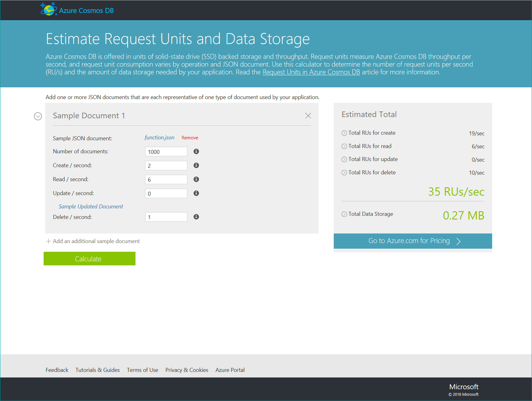Expand Total RUs for read details
Screen dimensions: 532x401
[x=344, y=146]
